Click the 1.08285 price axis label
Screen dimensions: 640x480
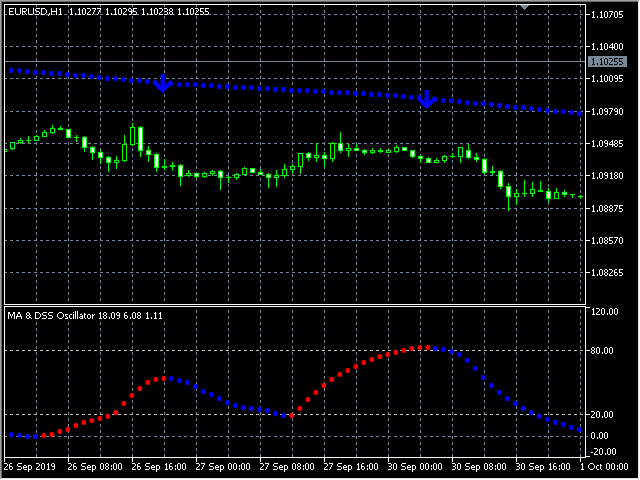tap(609, 272)
